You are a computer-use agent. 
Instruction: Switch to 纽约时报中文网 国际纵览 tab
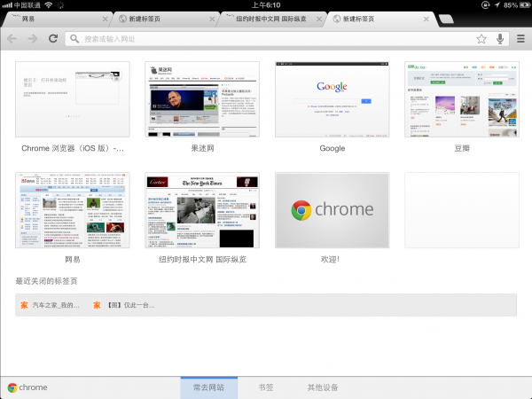click(271, 19)
